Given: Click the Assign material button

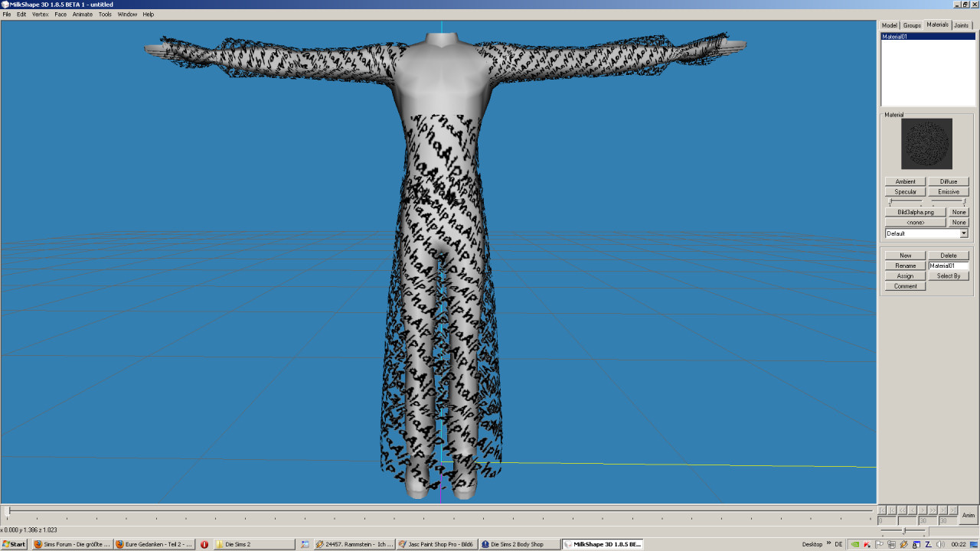Looking at the screenshot, I should point(906,275).
